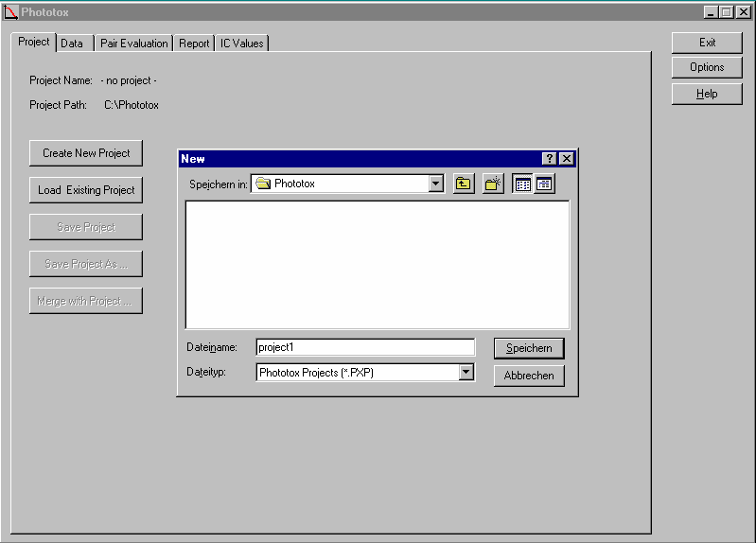Click the Exit button
The image size is (756, 543).
(x=707, y=43)
